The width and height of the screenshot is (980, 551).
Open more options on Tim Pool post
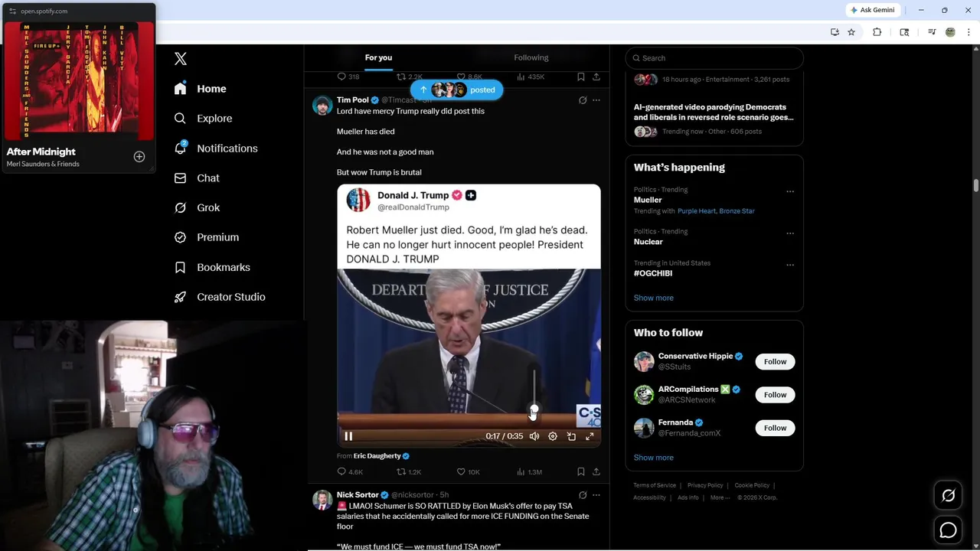(x=596, y=100)
